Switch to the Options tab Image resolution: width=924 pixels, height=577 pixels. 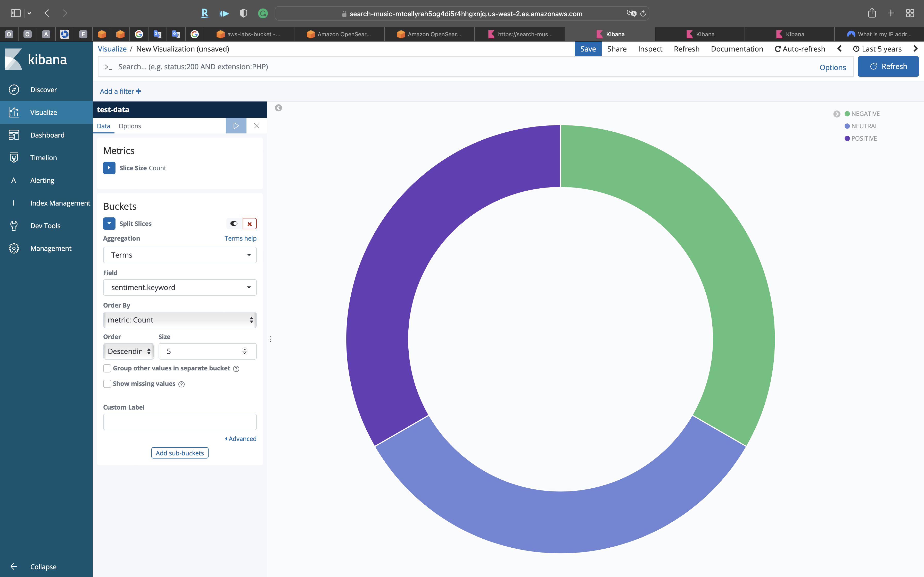coord(129,126)
